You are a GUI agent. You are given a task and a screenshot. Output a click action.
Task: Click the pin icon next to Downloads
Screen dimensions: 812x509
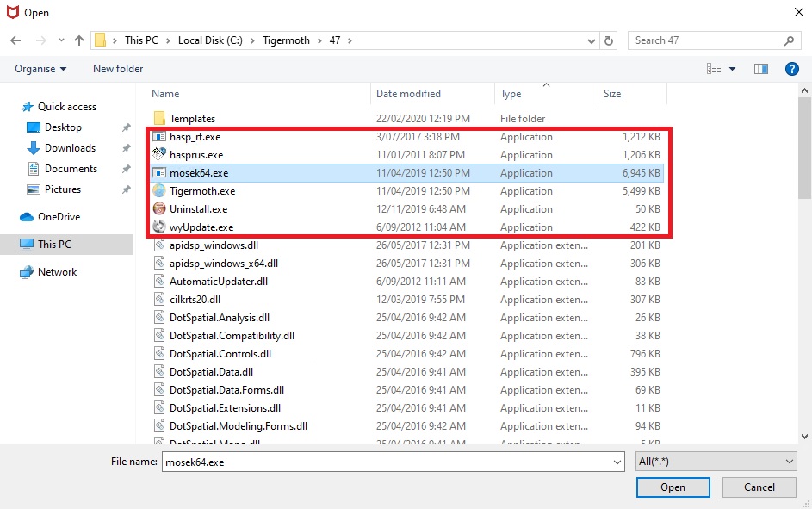click(x=126, y=148)
